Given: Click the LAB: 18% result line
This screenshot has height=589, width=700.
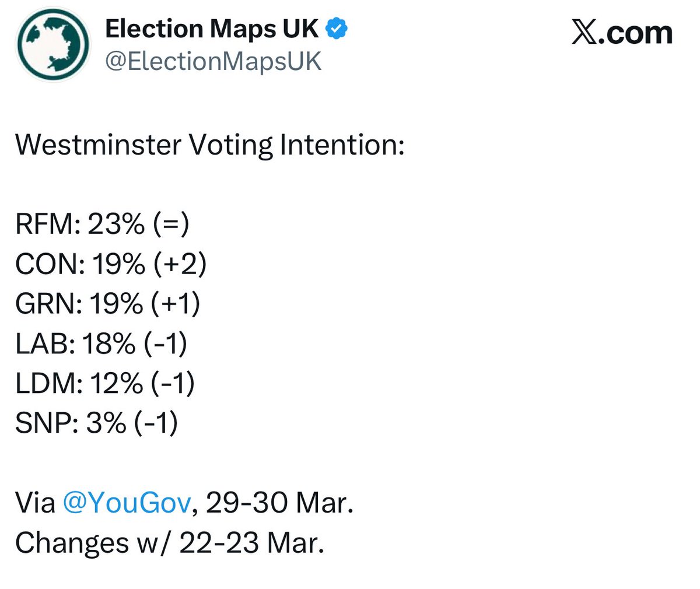Looking at the screenshot, I should click(101, 343).
